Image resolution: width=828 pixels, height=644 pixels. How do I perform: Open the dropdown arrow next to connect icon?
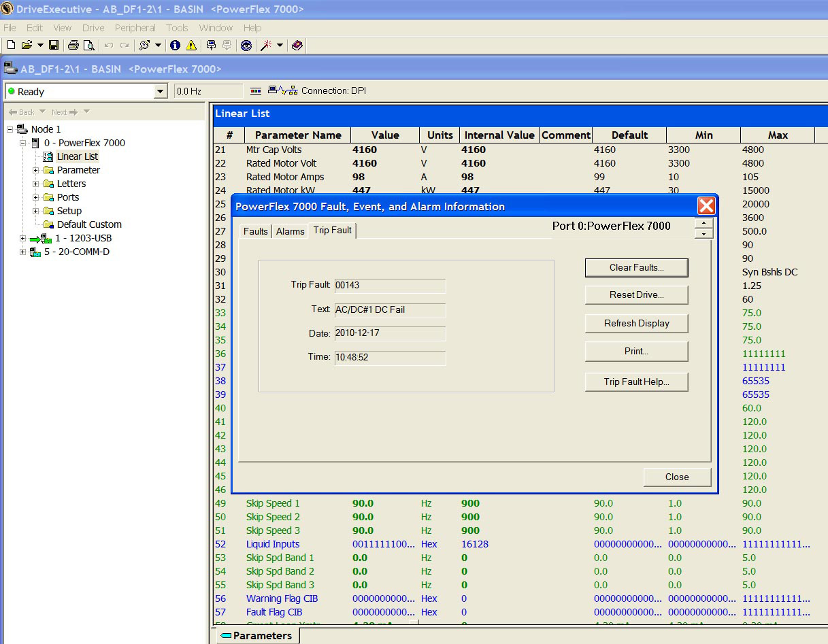158,46
